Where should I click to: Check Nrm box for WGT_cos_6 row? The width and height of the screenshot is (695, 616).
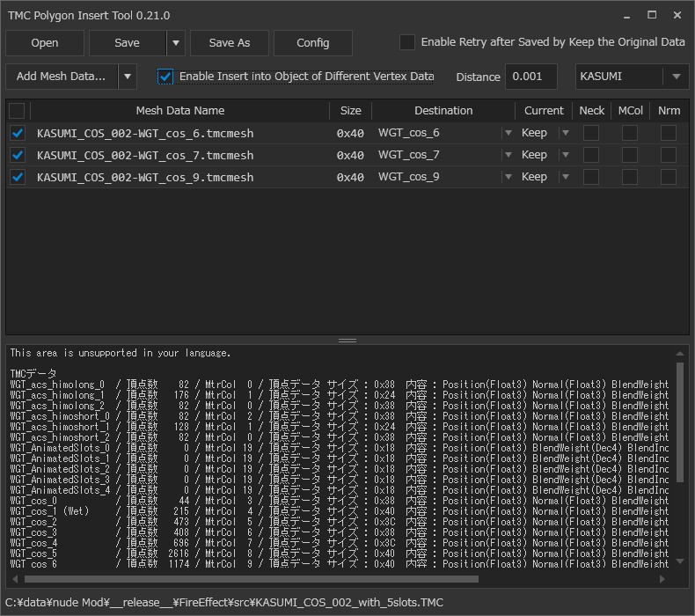coord(669,133)
